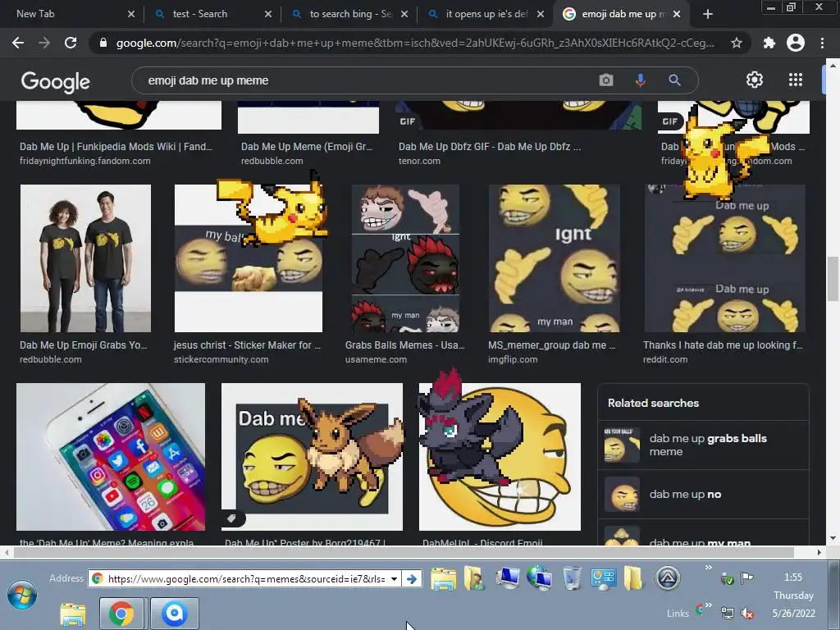Go to the Google home logo

click(55, 81)
